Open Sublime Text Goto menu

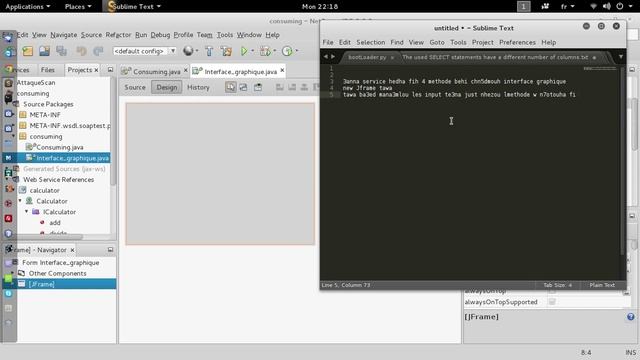[437, 42]
